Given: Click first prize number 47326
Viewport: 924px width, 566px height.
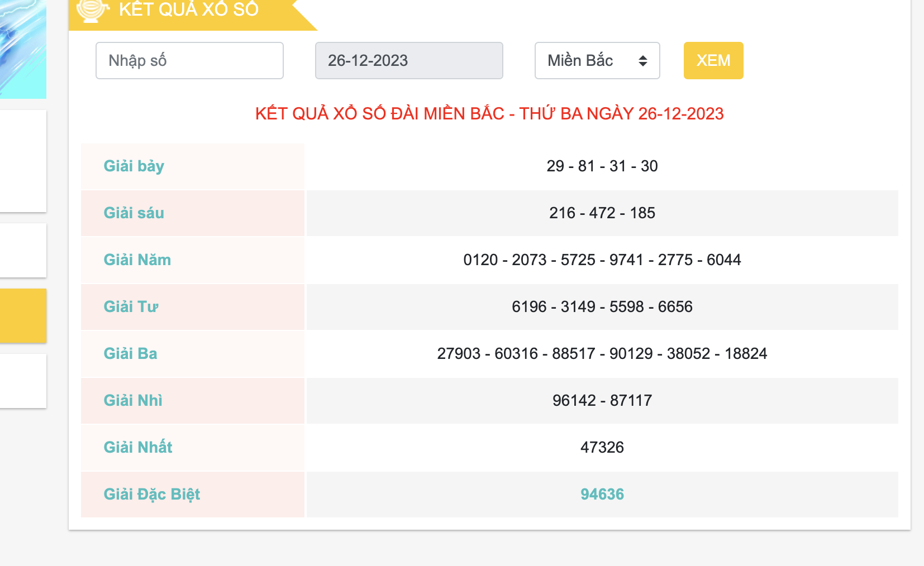Looking at the screenshot, I should (602, 448).
